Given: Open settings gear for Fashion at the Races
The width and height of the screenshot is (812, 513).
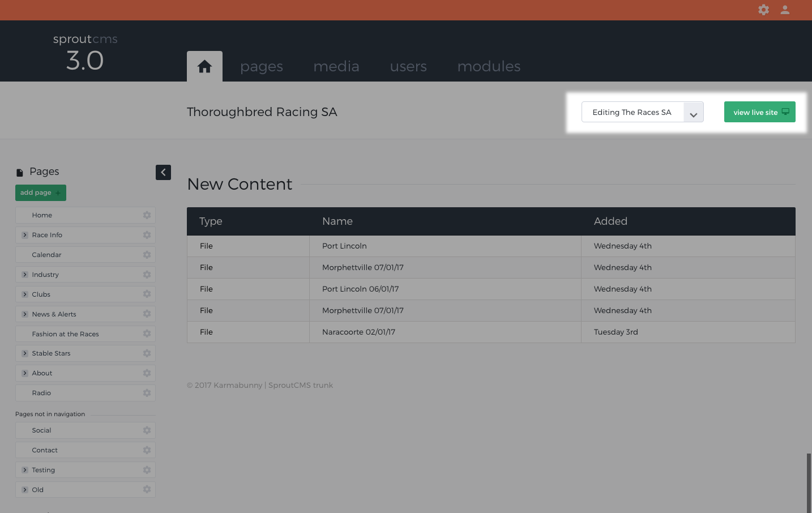Looking at the screenshot, I should (147, 334).
